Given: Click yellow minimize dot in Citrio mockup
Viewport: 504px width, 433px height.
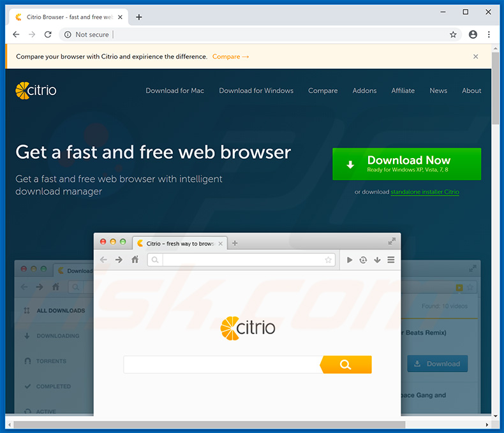Looking at the screenshot, I should (113, 242).
